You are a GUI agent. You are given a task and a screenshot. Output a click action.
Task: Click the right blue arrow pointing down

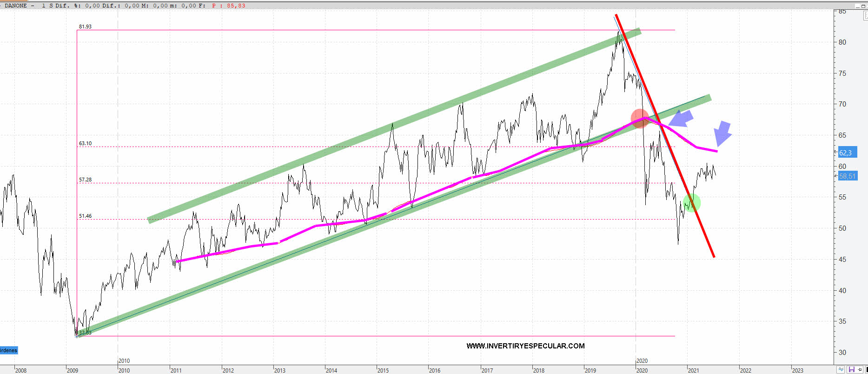[722, 134]
